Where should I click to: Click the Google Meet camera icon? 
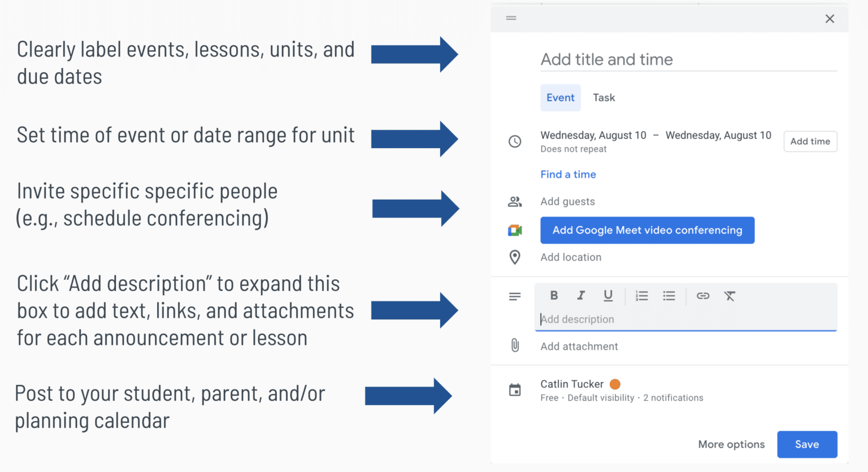[x=515, y=230]
